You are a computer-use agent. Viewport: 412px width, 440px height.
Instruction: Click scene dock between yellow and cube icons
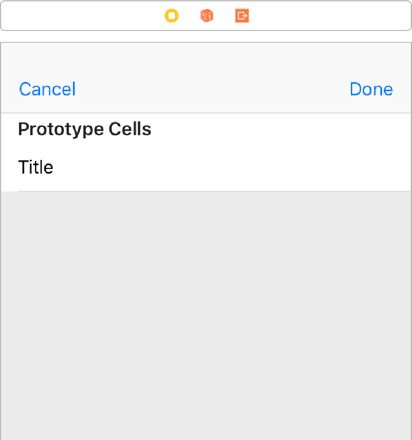click(189, 16)
